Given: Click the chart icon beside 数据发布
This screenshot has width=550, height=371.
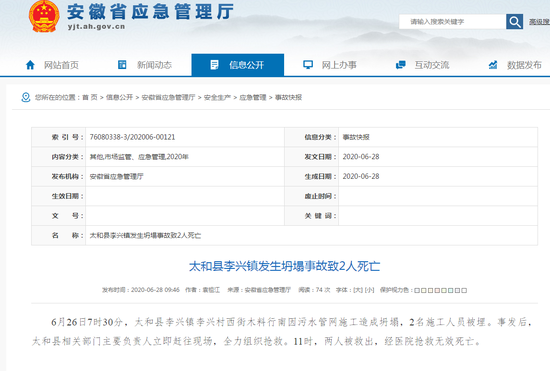Looking at the screenshot, I should [493, 65].
